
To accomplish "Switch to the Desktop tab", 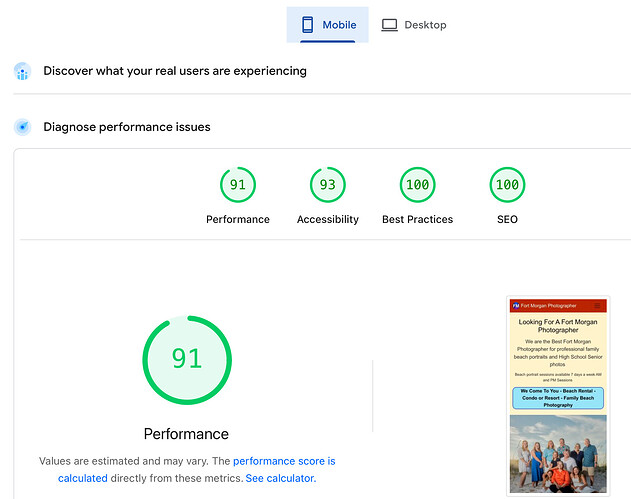I will [x=414, y=25].
